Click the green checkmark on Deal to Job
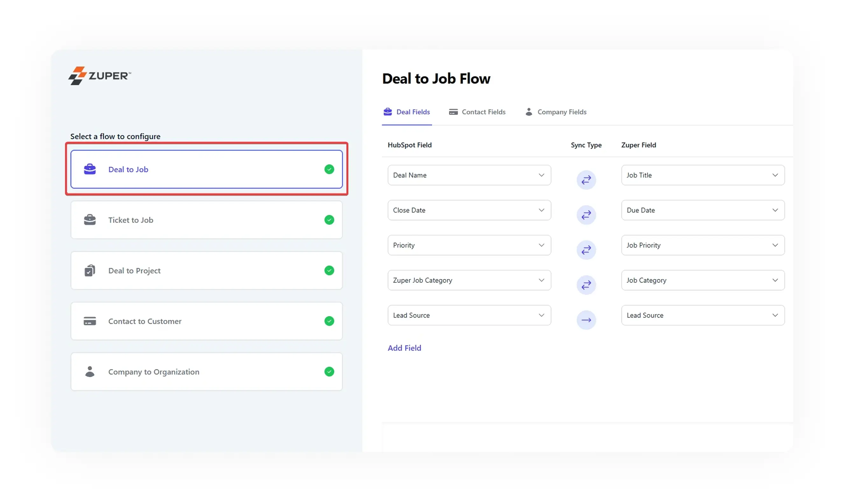844x504 pixels. click(x=329, y=169)
